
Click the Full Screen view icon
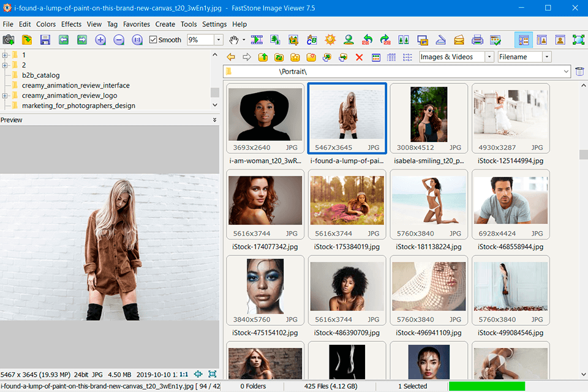tap(578, 40)
